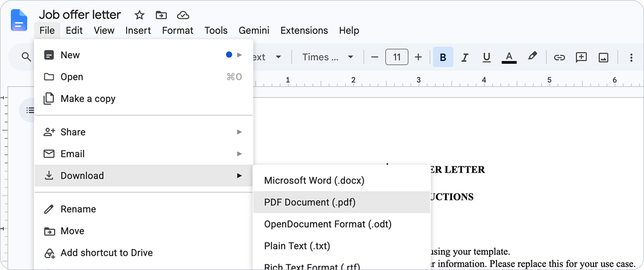Choose Open from the File menu

143,77
